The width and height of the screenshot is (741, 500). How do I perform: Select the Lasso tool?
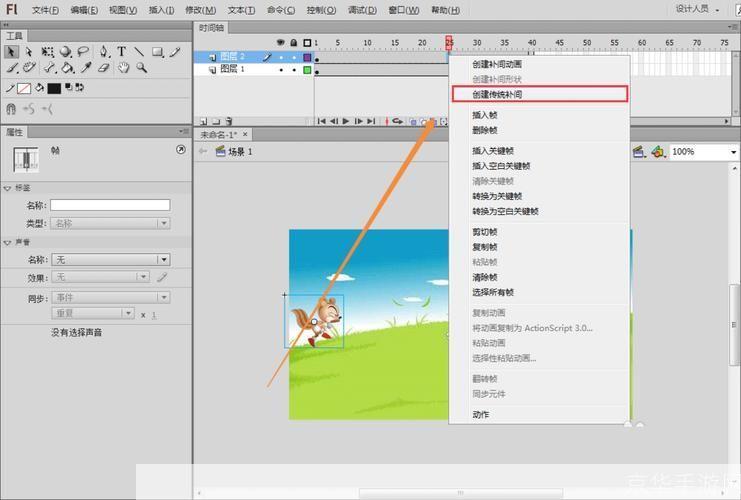[x=83, y=51]
